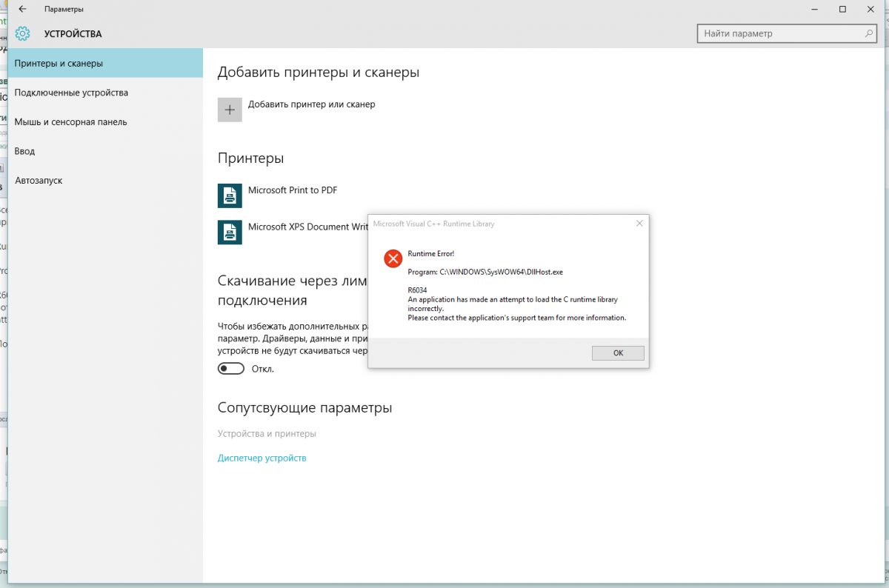
Task: Click the Откл. label beside the switch
Action: 263,369
